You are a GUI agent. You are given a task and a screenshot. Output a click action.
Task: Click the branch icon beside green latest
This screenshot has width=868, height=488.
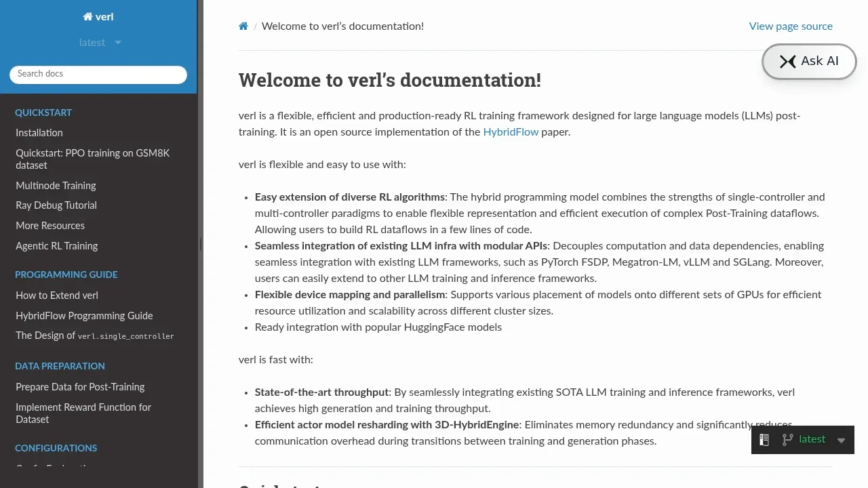click(x=787, y=440)
